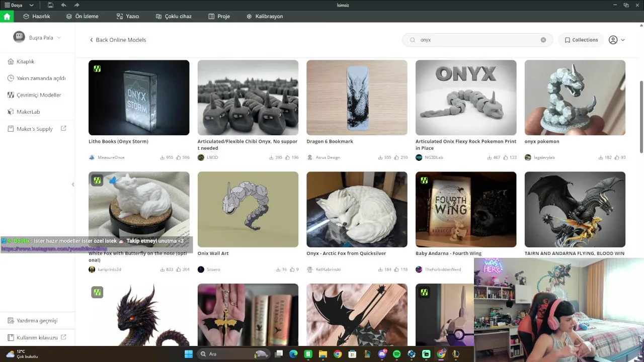
Task: Expand the Buşra Pala account dropdown
Action: pyautogui.click(x=59, y=38)
